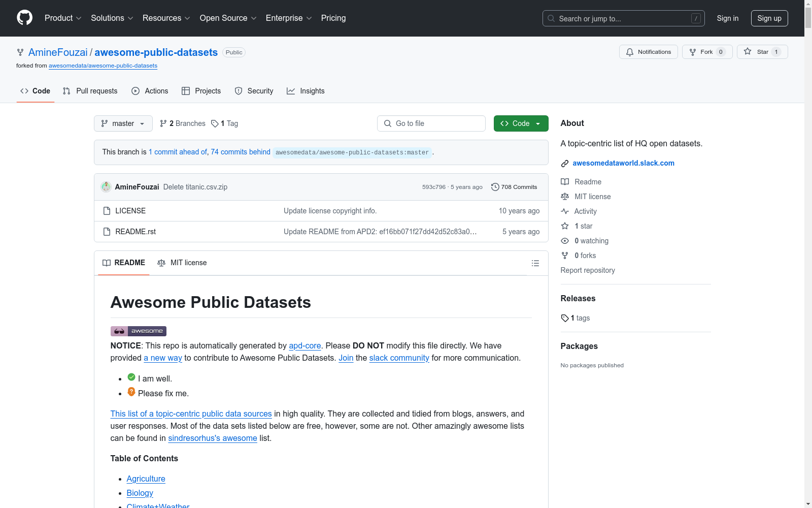Open the Security tab
The height and width of the screenshot is (508, 812).
254,91
